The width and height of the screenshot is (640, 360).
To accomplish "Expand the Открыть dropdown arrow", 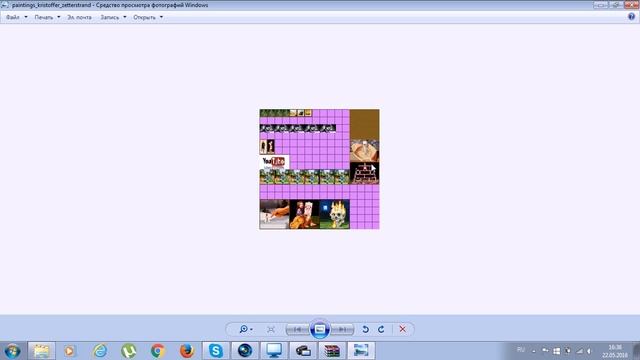I will pos(161,17).
